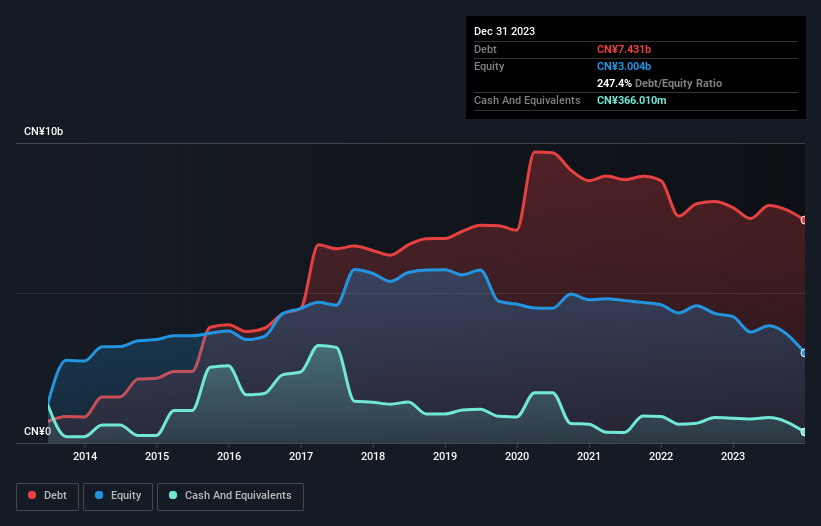Click the 2019 x-axis label
Screen dimensions: 821x526
coord(445,456)
